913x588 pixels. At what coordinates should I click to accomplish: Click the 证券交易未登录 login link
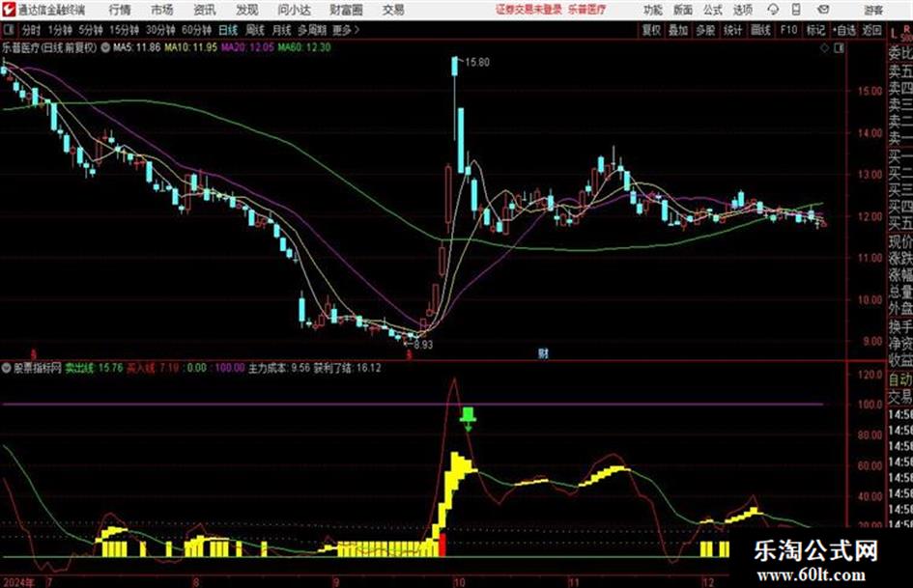click(x=528, y=10)
